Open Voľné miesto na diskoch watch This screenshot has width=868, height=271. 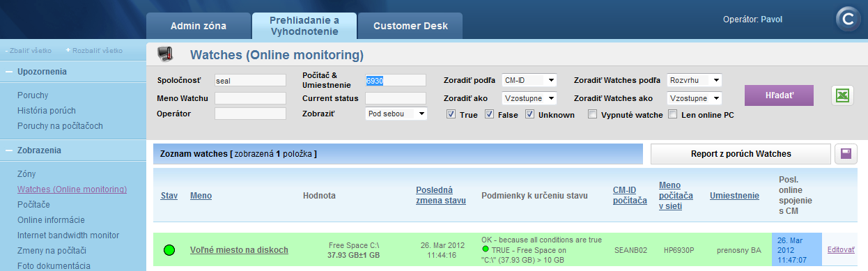[x=239, y=250]
